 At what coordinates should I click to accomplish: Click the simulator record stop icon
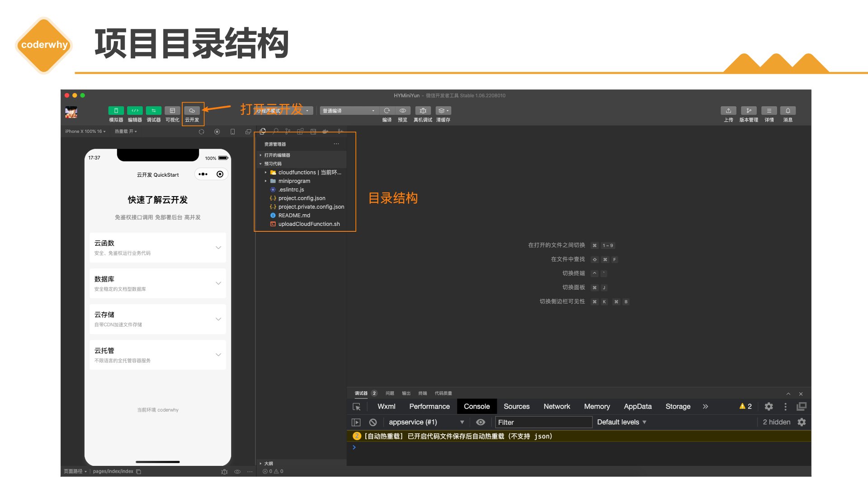point(217,131)
